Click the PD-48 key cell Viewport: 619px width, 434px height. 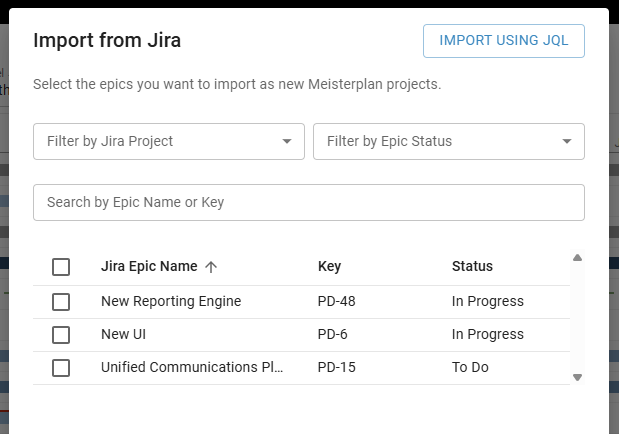(x=336, y=301)
